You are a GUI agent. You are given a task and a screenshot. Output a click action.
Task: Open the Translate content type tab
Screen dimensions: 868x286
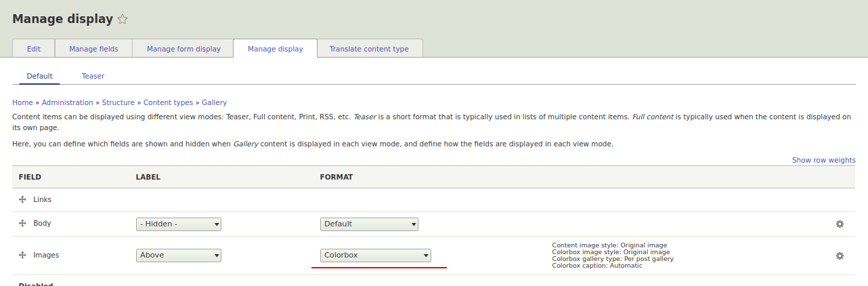369,49
